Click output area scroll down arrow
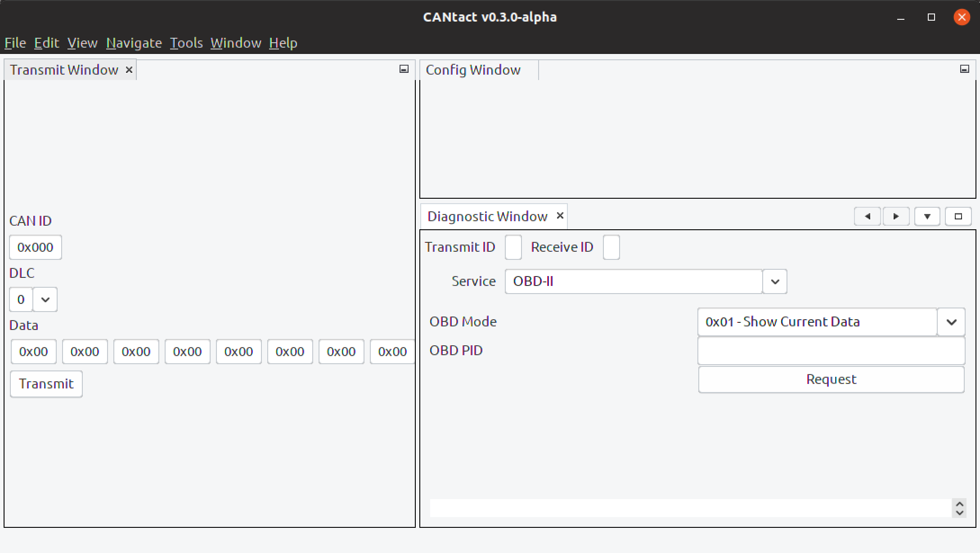Screen dimensions: 980x553 pyautogui.click(x=959, y=513)
